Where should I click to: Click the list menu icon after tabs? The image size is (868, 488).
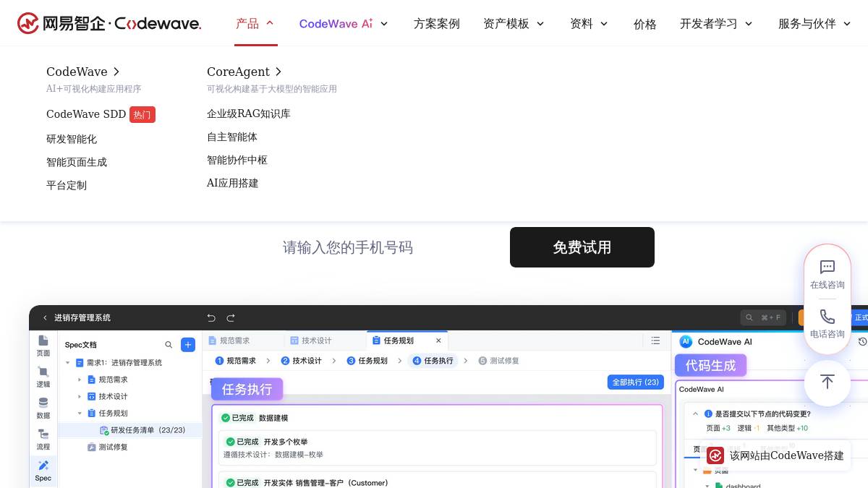click(655, 341)
